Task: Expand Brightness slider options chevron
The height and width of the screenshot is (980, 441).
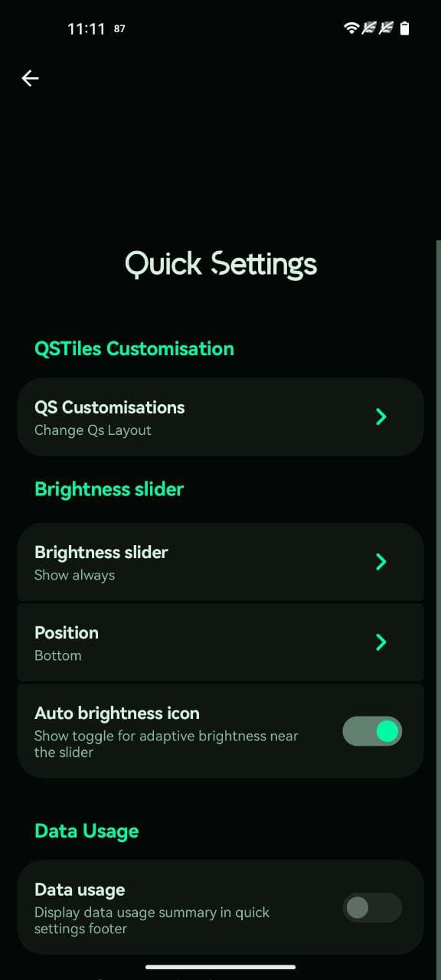Action: (381, 561)
